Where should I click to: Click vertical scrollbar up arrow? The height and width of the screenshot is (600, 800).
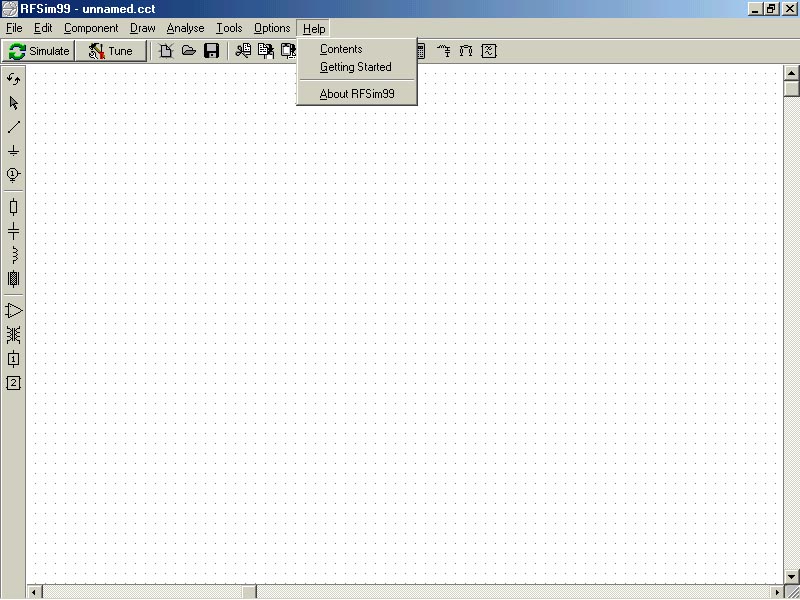(791, 73)
